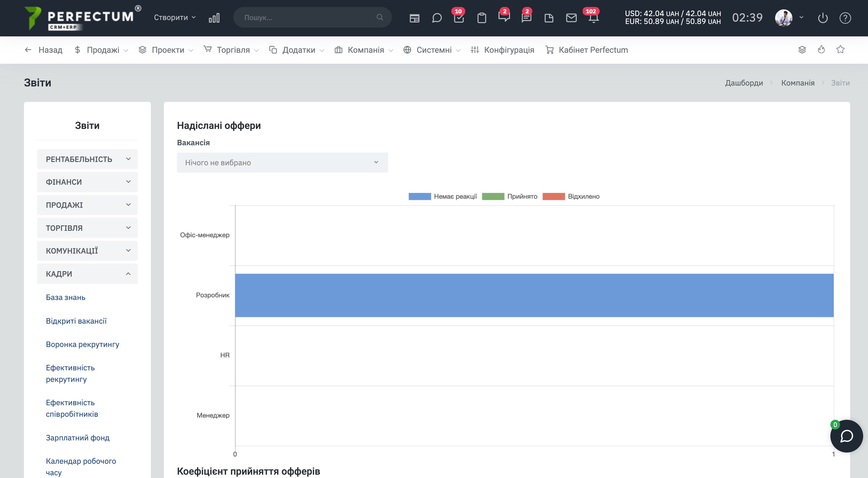Click the layers icon right of the menu bar
Viewport: 868px width, 478px height.
(x=802, y=50)
